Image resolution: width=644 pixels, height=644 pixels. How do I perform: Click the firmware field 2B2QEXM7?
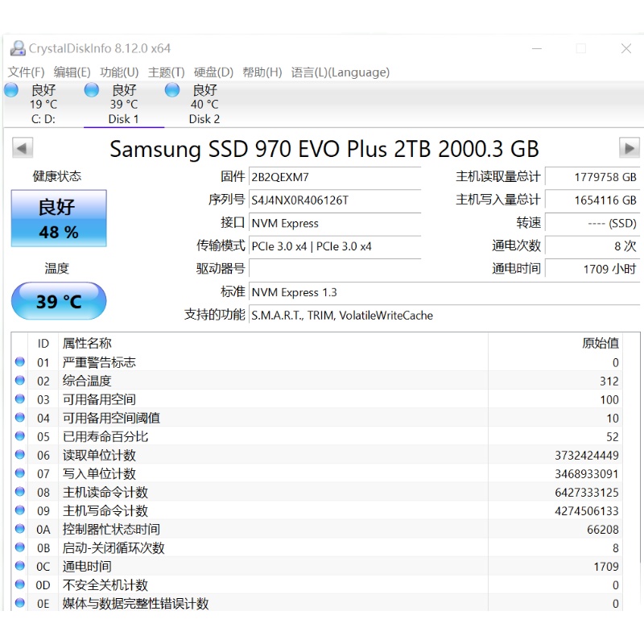pyautogui.click(x=335, y=177)
